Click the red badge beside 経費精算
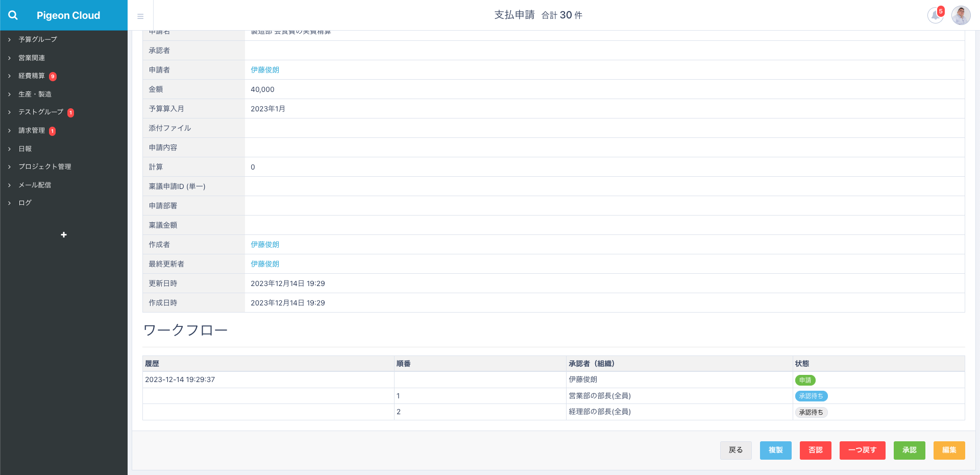The width and height of the screenshot is (980, 475). pyautogui.click(x=53, y=77)
